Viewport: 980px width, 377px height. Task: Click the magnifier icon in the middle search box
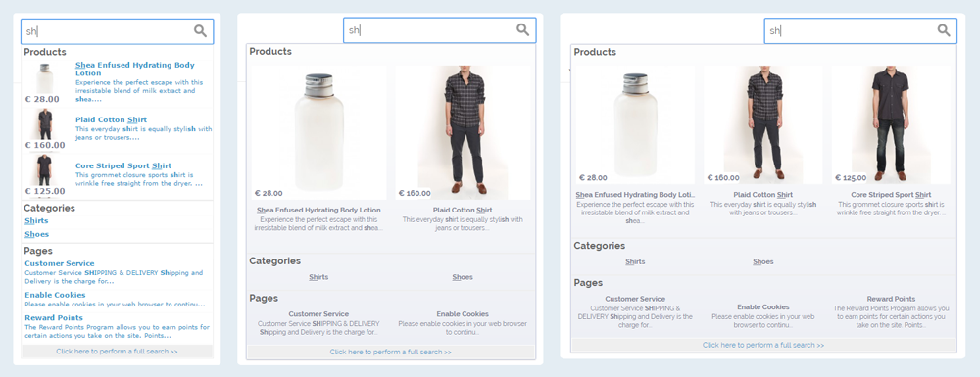(522, 30)
